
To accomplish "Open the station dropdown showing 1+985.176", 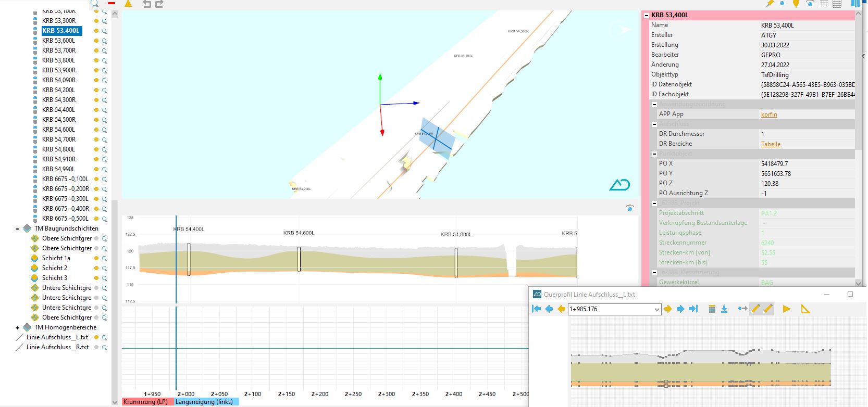I will pyautogui.click(x=656, y=309).
